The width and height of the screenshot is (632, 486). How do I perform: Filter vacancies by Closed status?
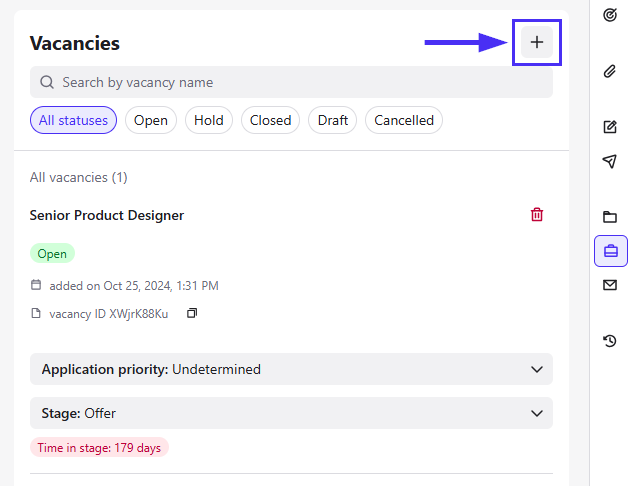point(270,120)
